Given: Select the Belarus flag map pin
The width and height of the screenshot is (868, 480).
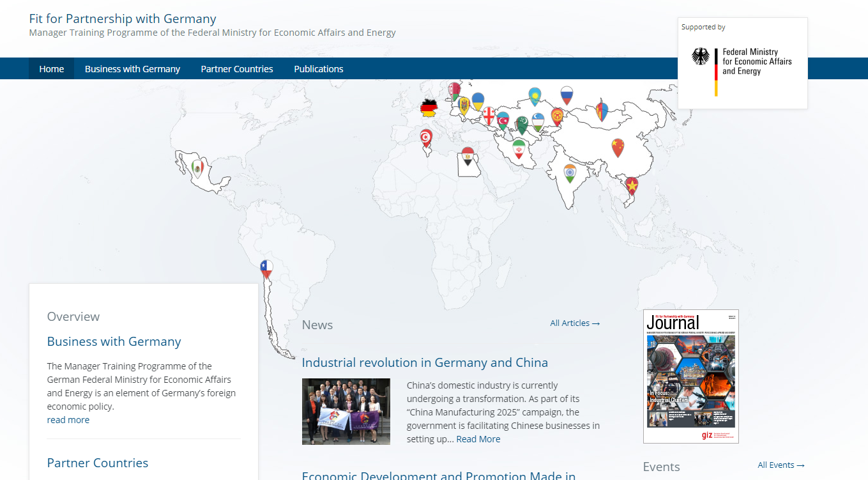Looking at the screenshot, I should [x=455, y=91].
